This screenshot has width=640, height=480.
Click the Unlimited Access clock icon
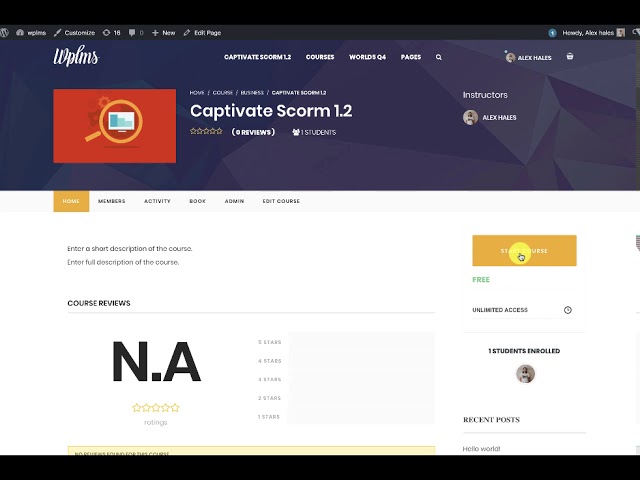point(568,310)
